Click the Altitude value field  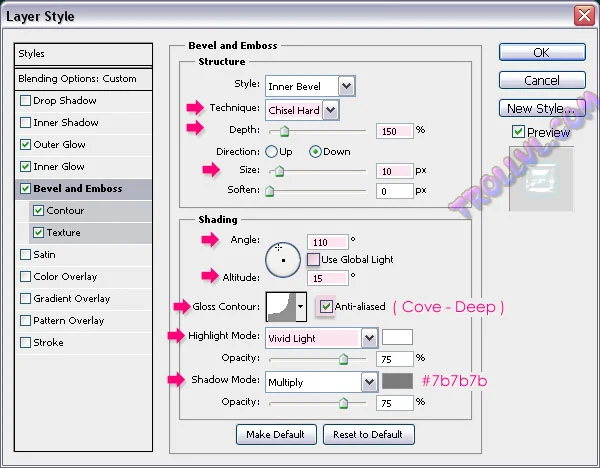pos(328,278)
